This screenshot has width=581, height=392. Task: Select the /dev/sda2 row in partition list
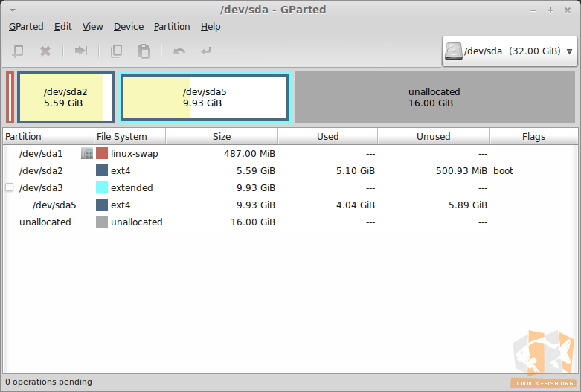point(290,170)
